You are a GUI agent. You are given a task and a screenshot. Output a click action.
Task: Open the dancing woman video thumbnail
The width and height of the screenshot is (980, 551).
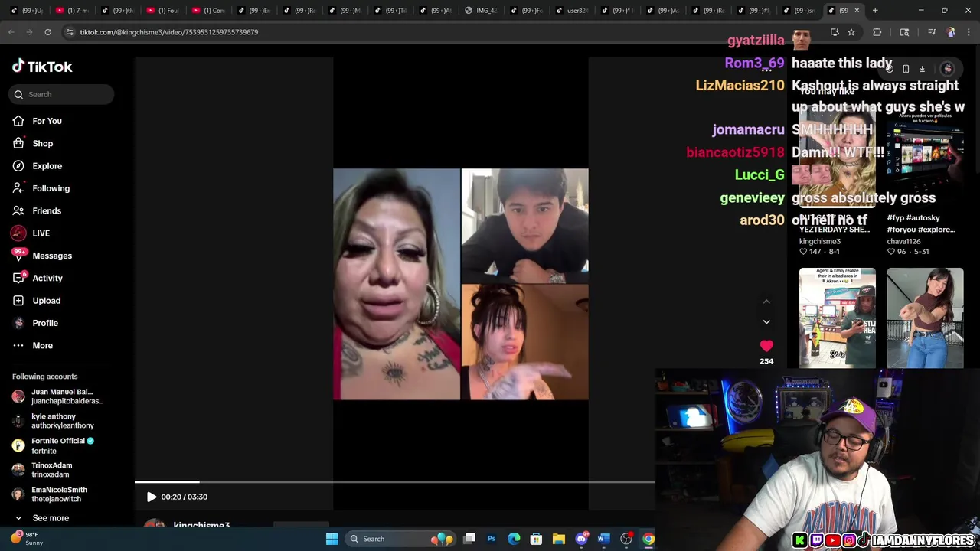[x=925, y=318]
